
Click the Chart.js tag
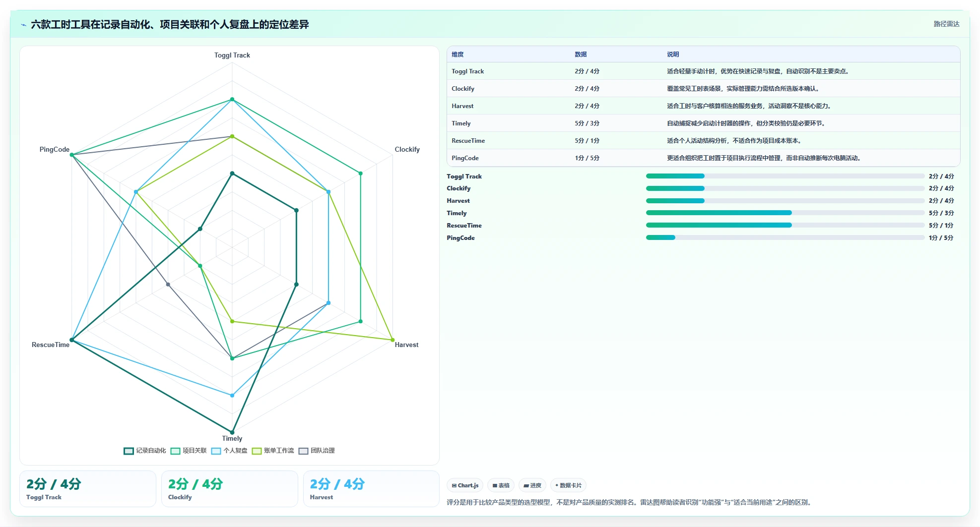465,485
